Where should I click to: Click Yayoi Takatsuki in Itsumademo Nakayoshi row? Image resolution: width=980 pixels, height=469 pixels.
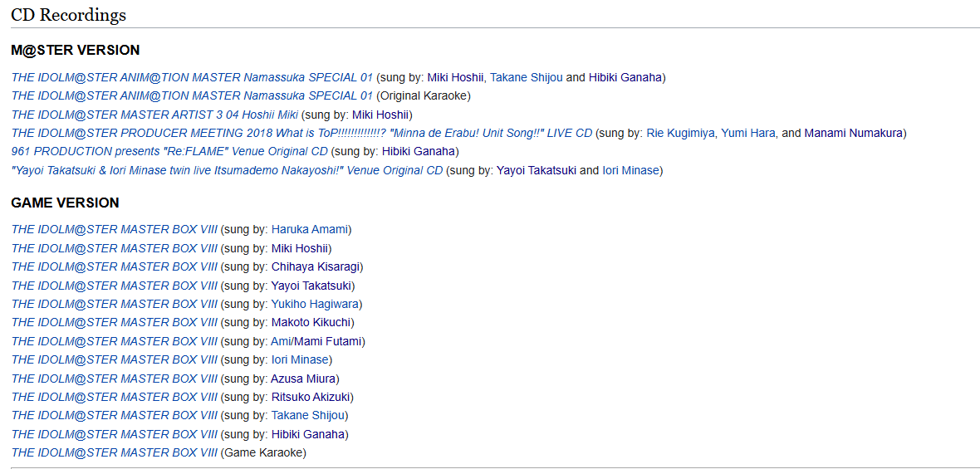(537, 170)
